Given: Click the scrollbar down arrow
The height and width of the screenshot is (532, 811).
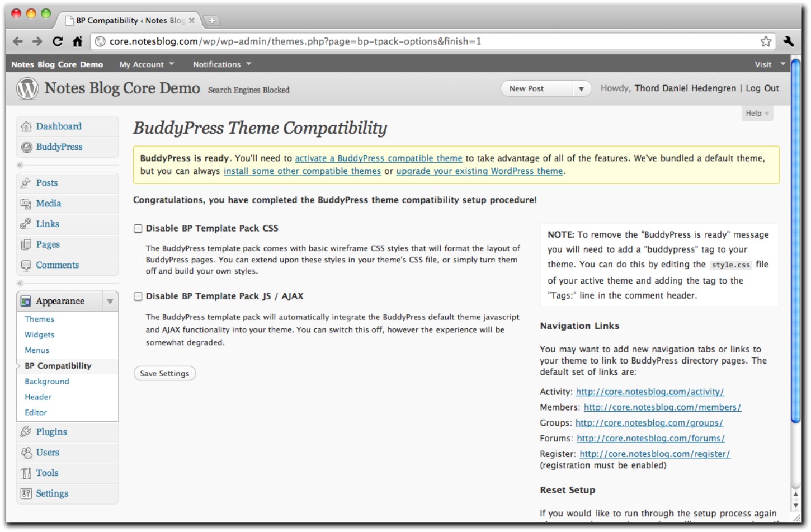Looking at the screenshot, I should coord(796,506).
